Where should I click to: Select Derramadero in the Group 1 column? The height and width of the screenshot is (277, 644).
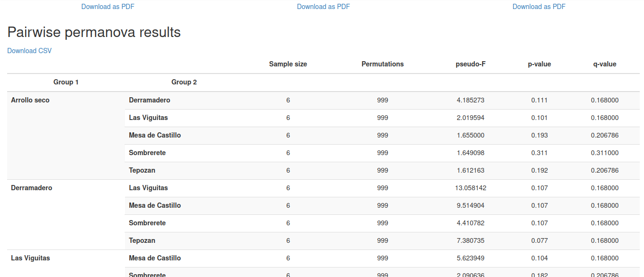(32, 188)
